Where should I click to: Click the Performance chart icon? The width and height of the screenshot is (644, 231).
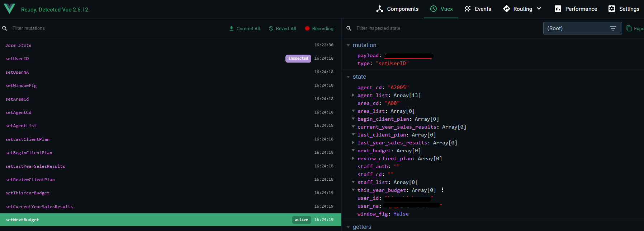(x=558, y=9)
